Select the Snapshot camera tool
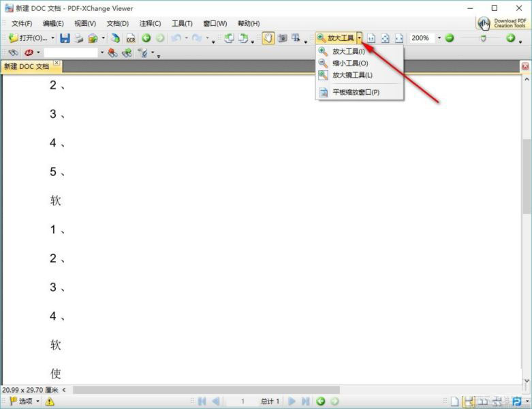Viewport: 532px width, 409px height. tap(282, 38)
